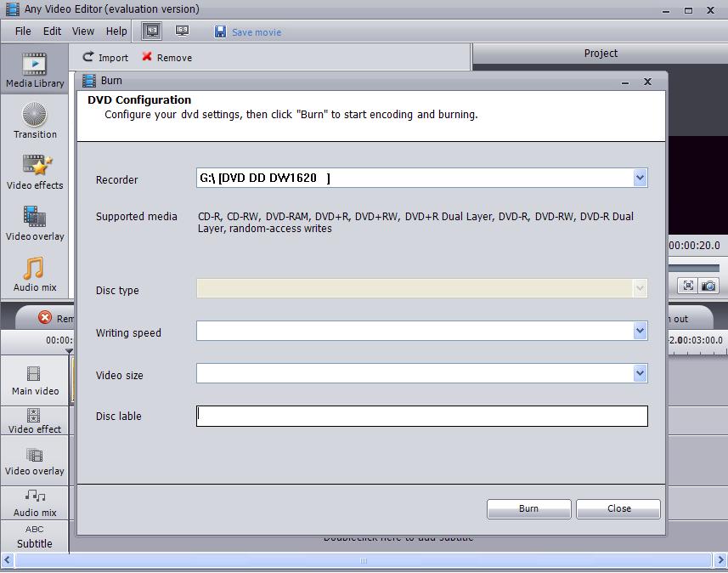The height and width of the screenshot is (573, 728).
Task: Click the Save movie link
Action: click(x=257, y=32)
